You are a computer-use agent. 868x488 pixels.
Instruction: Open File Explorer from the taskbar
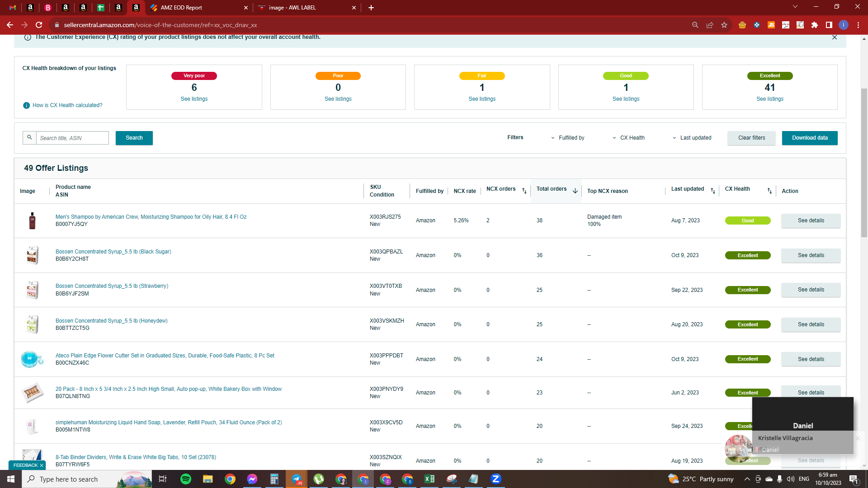[x=208, y=479]
